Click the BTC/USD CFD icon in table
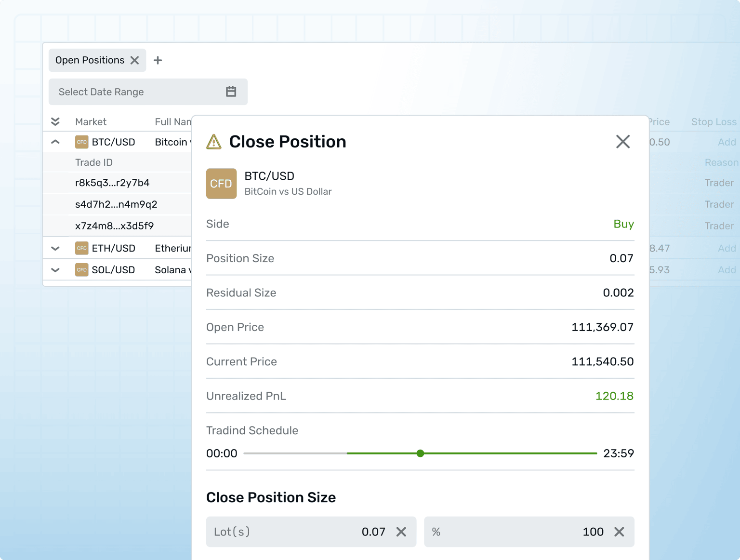740x560 pixels. click(x=82, y=142)
